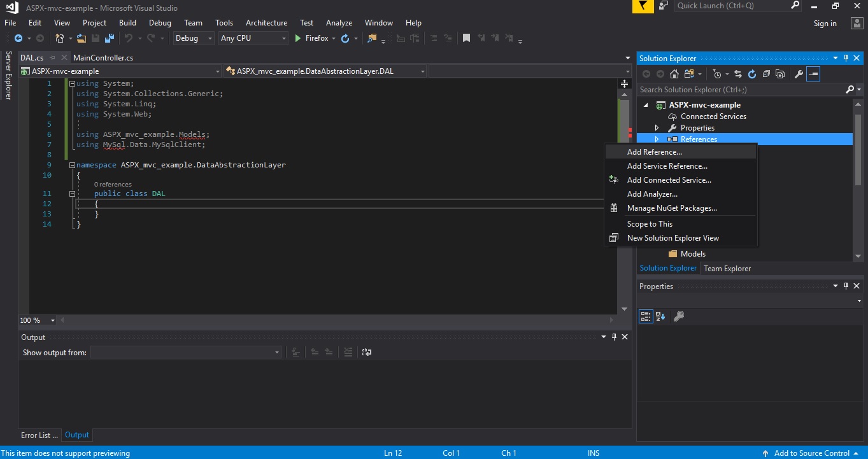
Task: Select Add Reference... from context menu
Action: pyautogui.click(x=654, y=152)
